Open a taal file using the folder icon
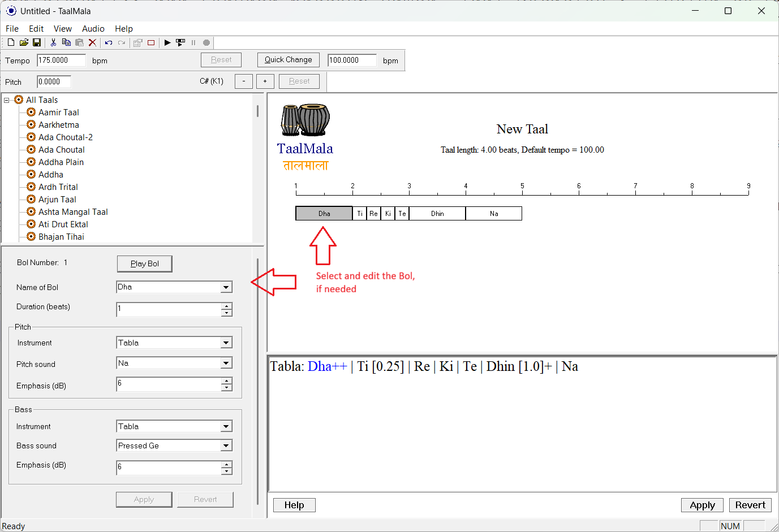Image resolution: width=779 pixels, height=532 pixels. 24,42
